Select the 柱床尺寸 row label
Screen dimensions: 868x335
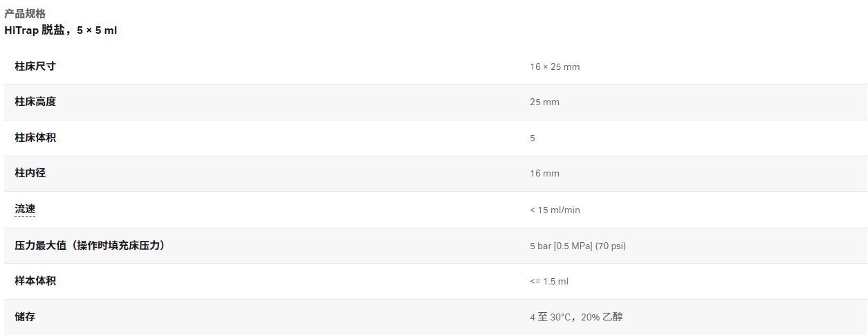[35, 66]
